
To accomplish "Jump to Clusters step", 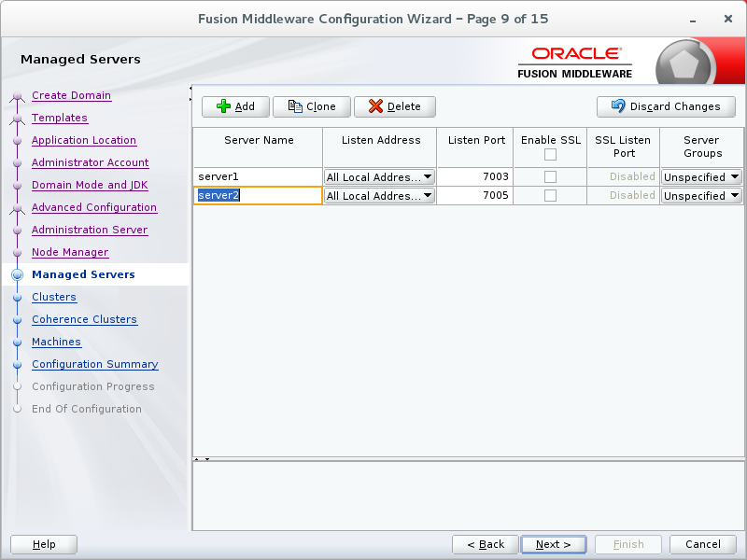I will (x=54, y=297).
